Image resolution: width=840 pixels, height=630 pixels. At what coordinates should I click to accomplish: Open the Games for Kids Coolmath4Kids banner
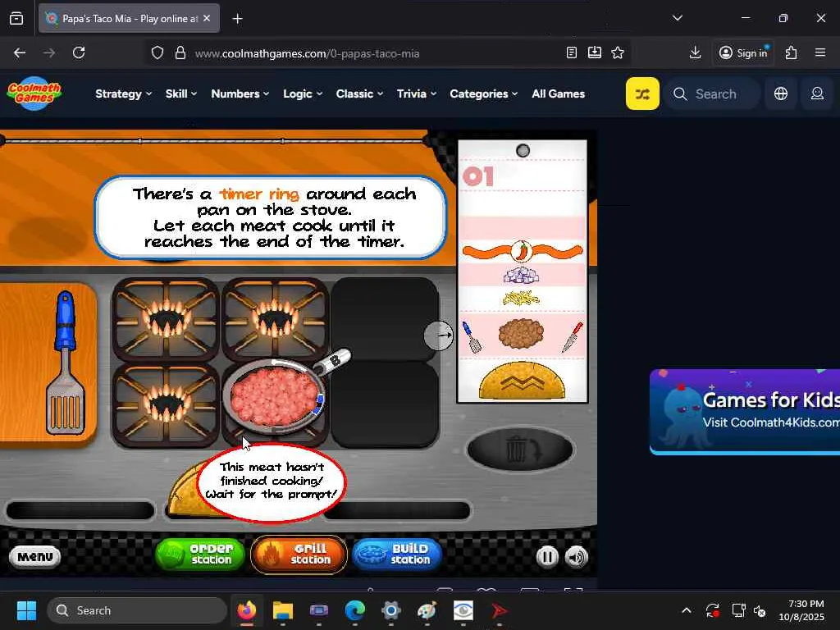click(x=745, y=412)
